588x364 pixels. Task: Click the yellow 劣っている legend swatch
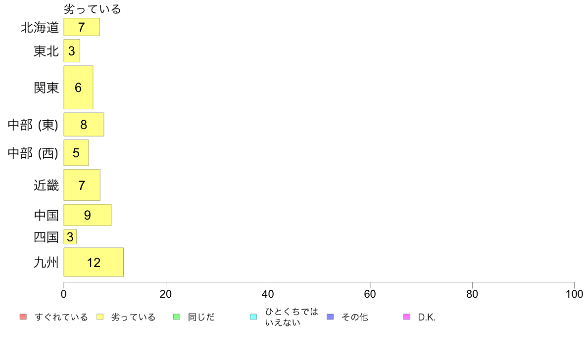pyautogui.click(x=100, y=317)
